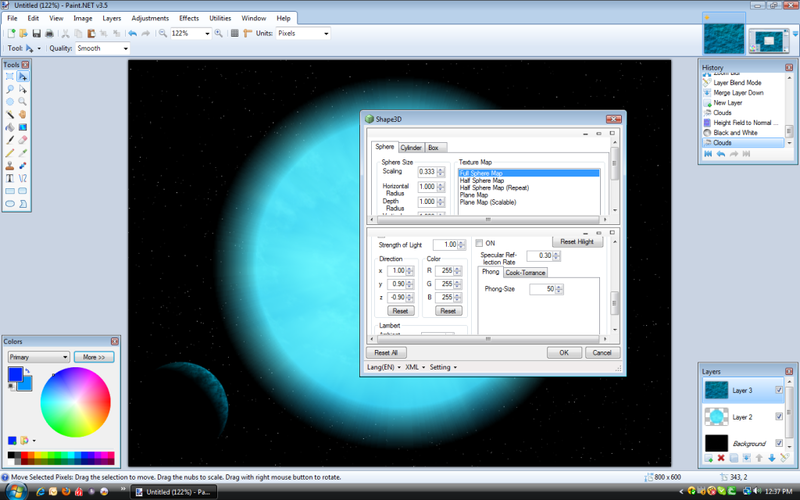Image resolution: width=800 pixels, height=500 pixels.
Task: Select the Line/Curve tool
Action: coord(22,179)
